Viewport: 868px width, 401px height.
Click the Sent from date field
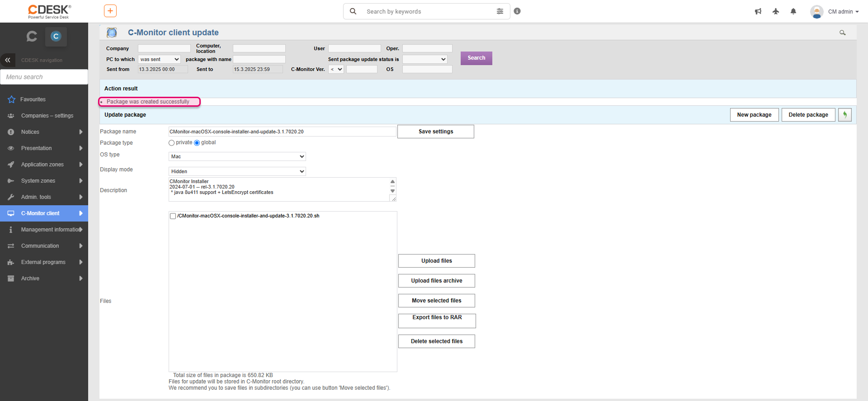click(x=163, y=69)
